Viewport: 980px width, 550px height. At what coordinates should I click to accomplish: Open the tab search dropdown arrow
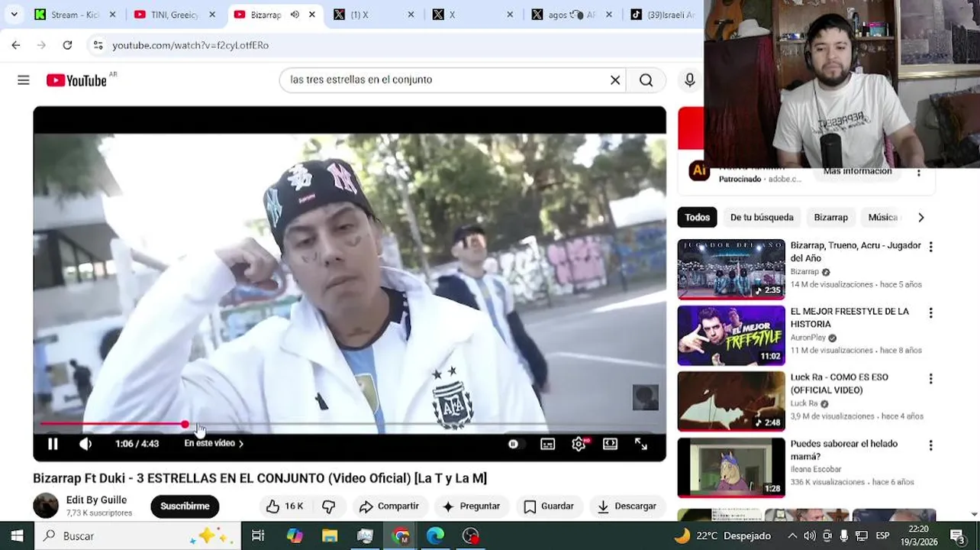14,15
